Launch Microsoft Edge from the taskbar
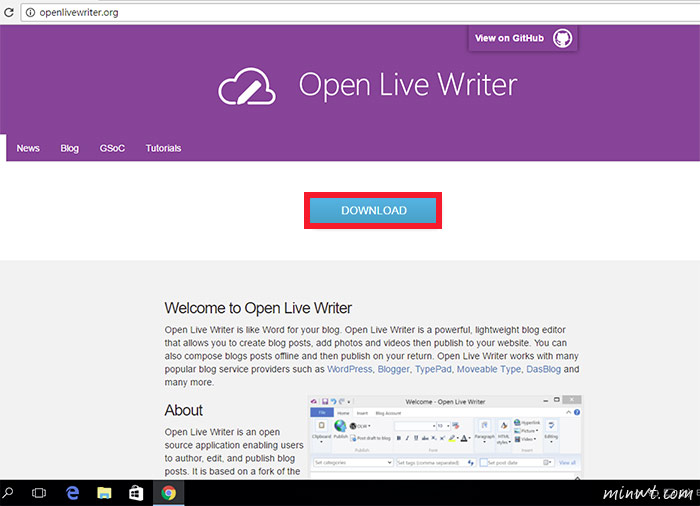700x506 pixels. point(72,493)
